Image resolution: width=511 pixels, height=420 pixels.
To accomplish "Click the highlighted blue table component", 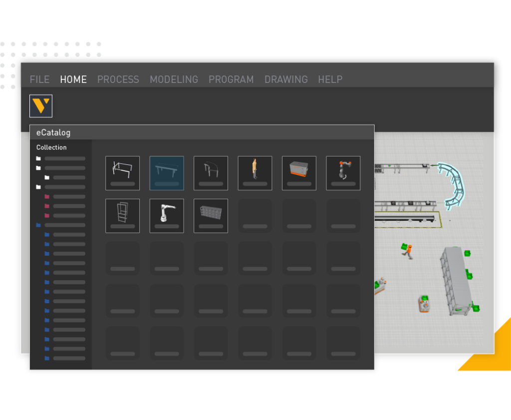I will pyautogui.click(x=167, y=173).
